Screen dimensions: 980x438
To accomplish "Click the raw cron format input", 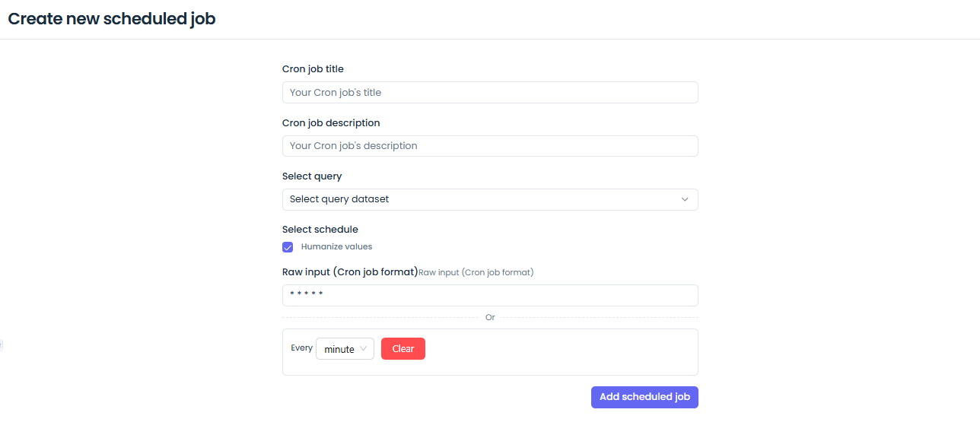I will [490, 295].
